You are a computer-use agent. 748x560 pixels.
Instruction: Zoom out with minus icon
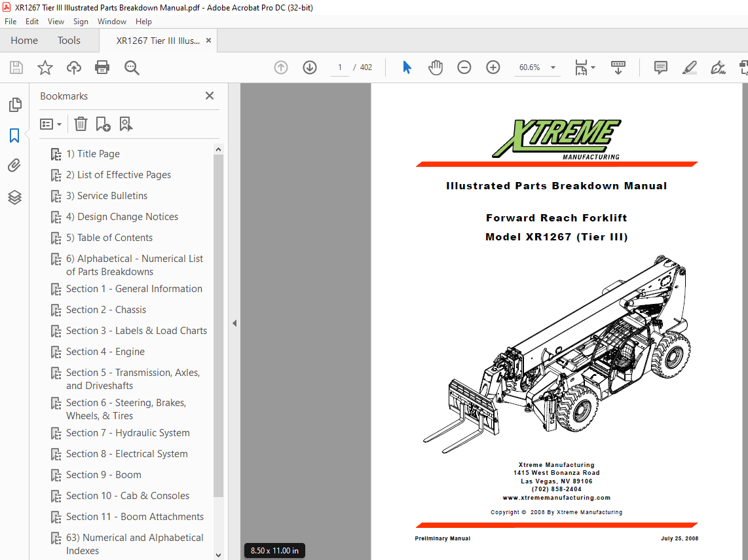click(464, 67)
